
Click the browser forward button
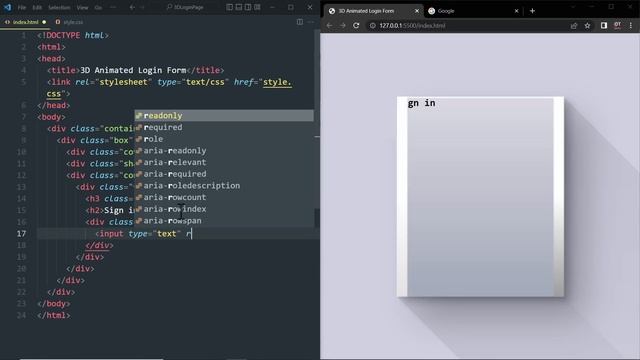coord(343,25)
